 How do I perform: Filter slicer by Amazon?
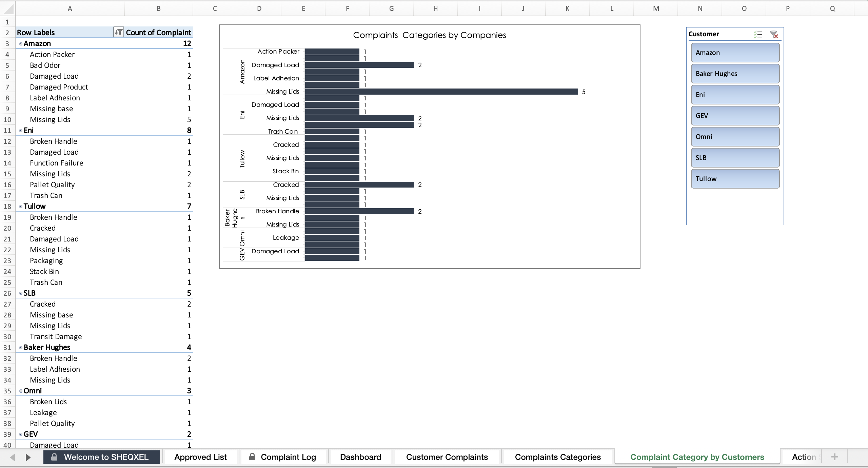click(735, 53)
